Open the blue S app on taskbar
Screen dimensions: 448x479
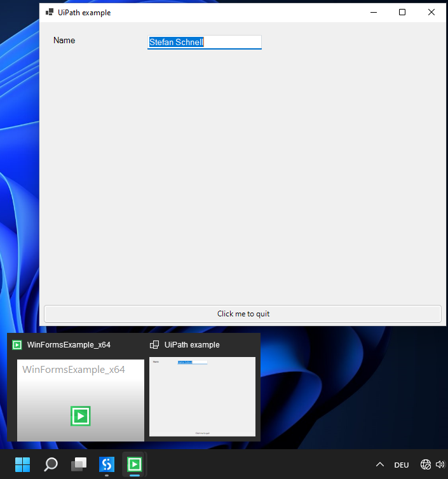click(x=107, y=464)
